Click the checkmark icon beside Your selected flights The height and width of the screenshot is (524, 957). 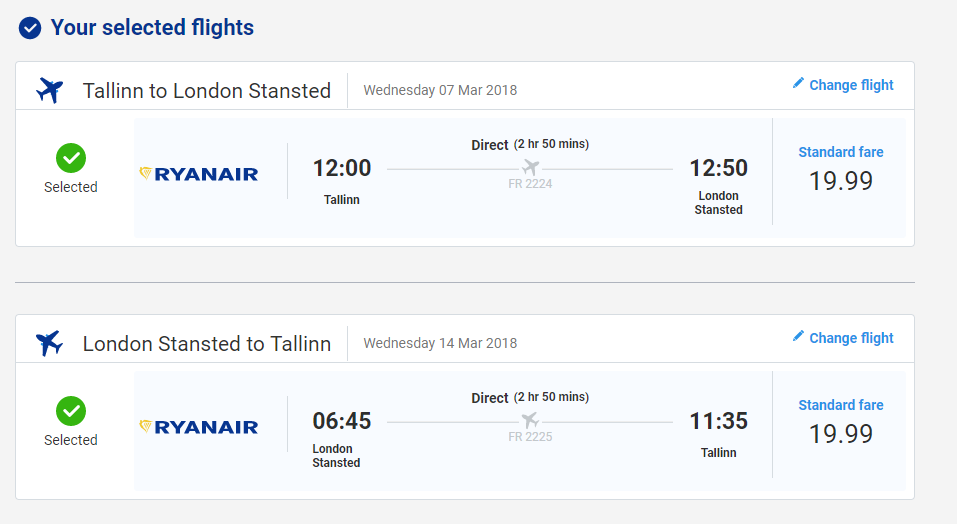click(x=30, y=28)
